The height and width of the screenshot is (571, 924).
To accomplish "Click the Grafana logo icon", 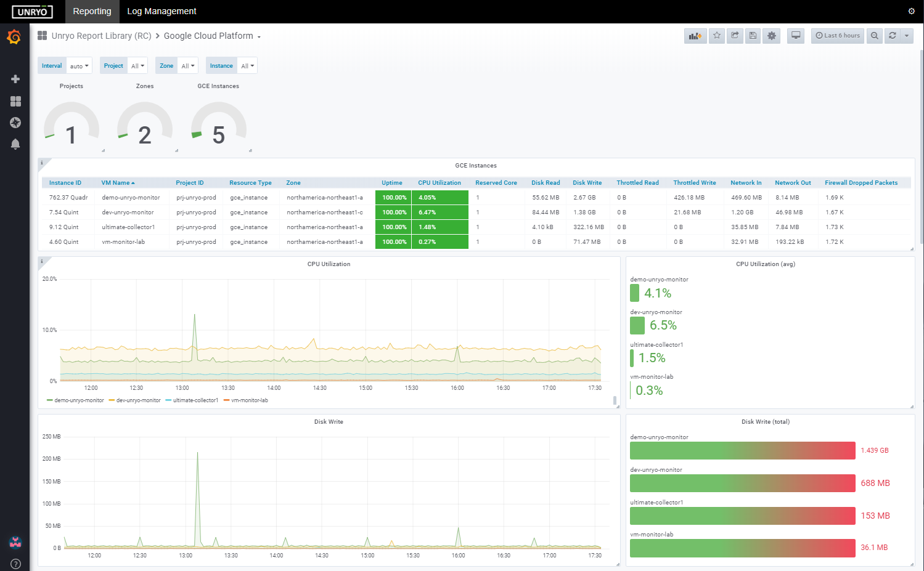I will pos(14,37).
